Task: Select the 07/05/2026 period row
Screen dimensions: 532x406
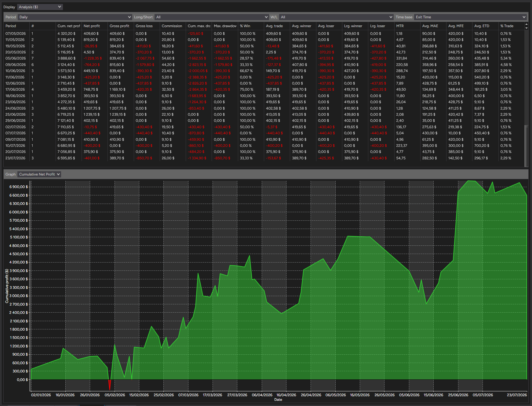Action: point(264,34)
